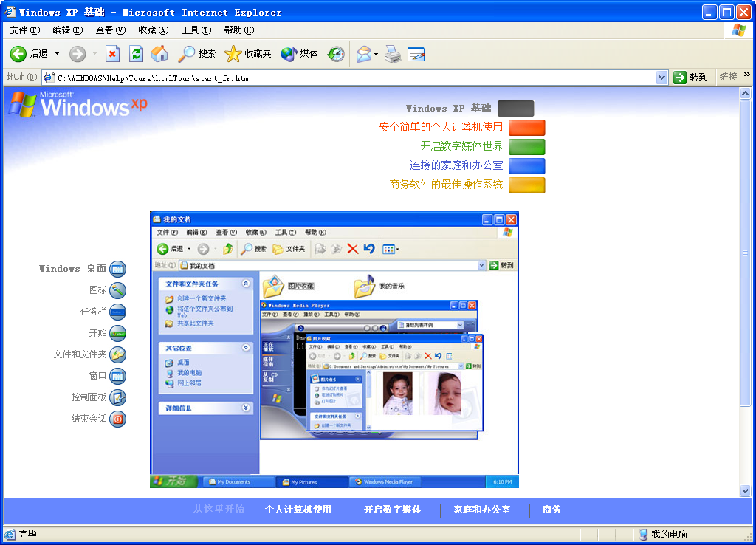Click the 转到 Go button
Screen dimensions: 756x545
[x=691, y=77]
